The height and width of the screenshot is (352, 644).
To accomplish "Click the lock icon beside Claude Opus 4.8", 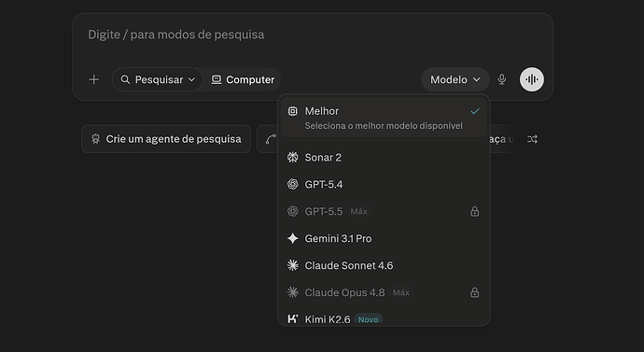I will pos(474,292).
